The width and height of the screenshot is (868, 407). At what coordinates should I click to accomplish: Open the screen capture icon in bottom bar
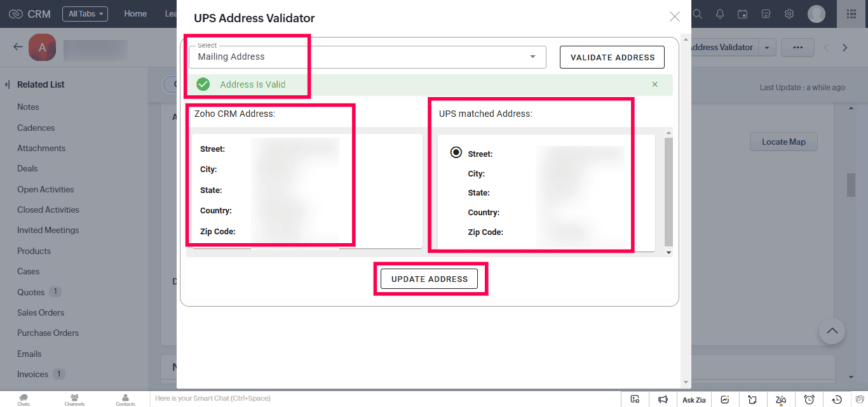coord(635,399)
